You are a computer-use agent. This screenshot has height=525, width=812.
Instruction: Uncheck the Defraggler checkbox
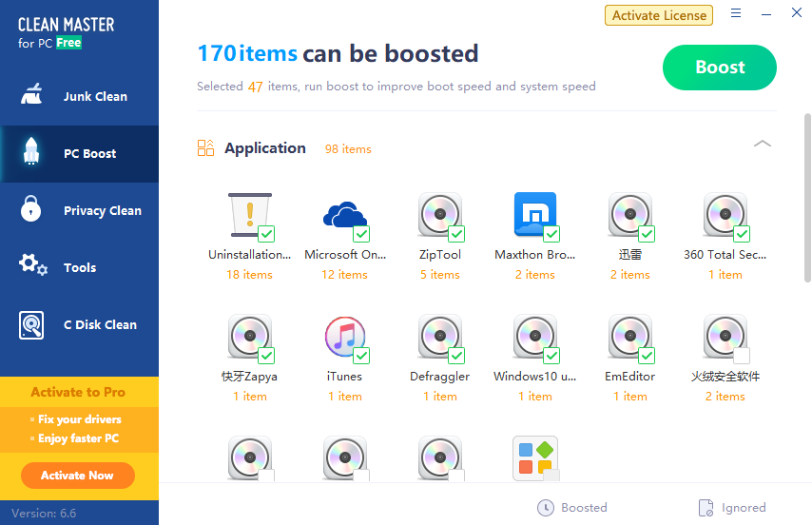point(456,356)
